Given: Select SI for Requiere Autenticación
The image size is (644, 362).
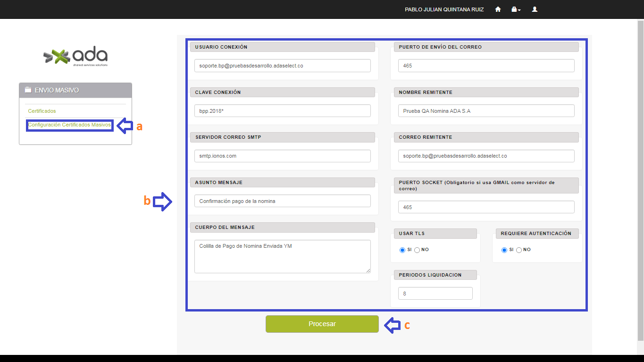Looking at the screenshot, I should click(504, 250).
